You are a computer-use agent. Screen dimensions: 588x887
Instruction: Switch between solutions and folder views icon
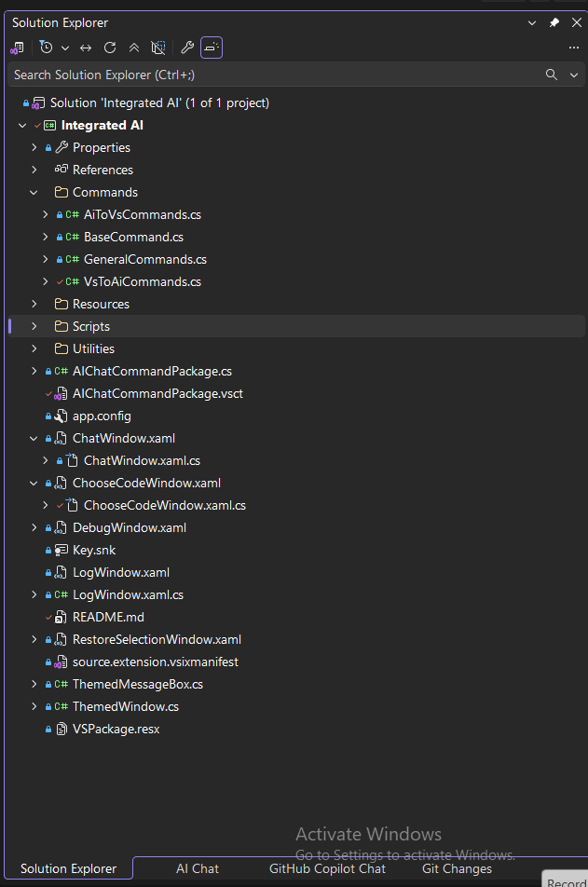pos(17,48)
